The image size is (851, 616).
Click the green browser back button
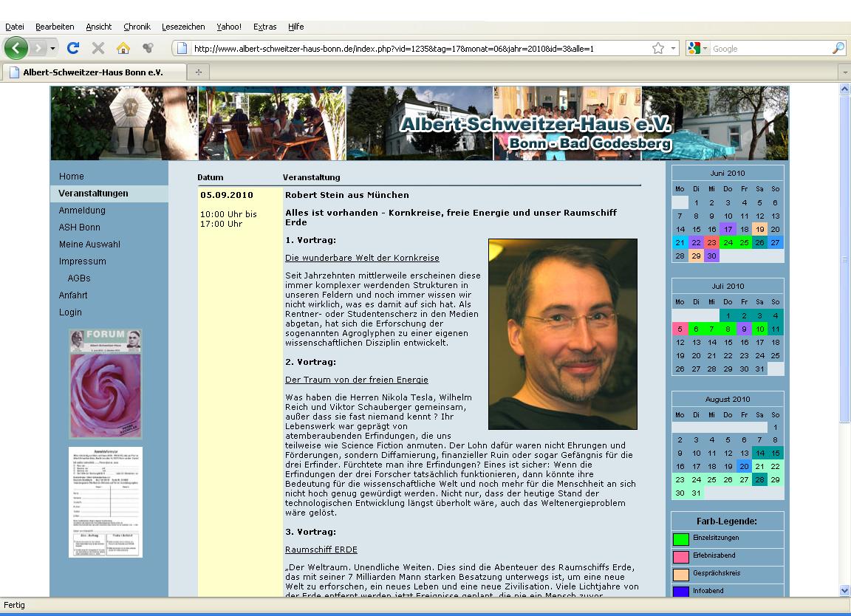[16, 49]
